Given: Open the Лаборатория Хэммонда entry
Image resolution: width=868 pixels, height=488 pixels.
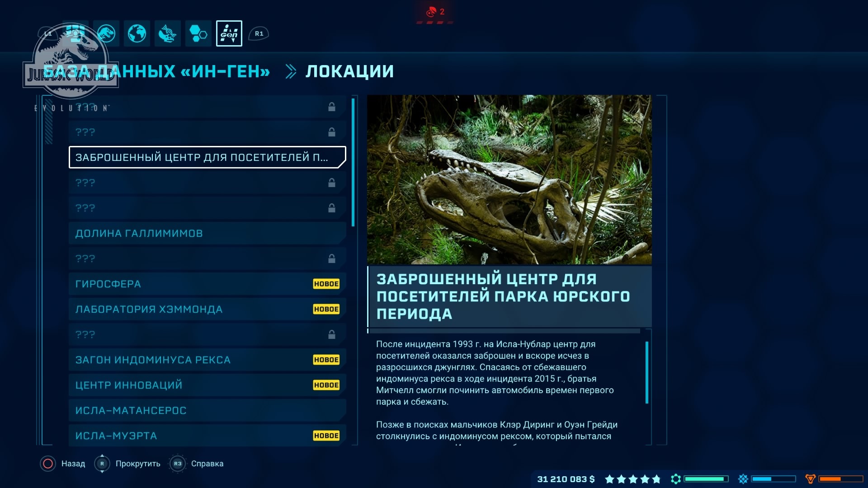Looking at the screenshot, I should click(208, 309).
